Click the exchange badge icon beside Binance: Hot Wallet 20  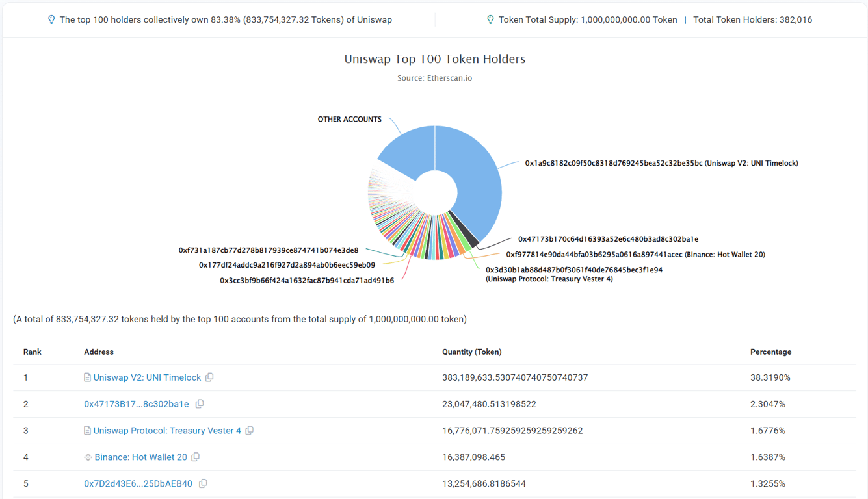click(86, 457)
